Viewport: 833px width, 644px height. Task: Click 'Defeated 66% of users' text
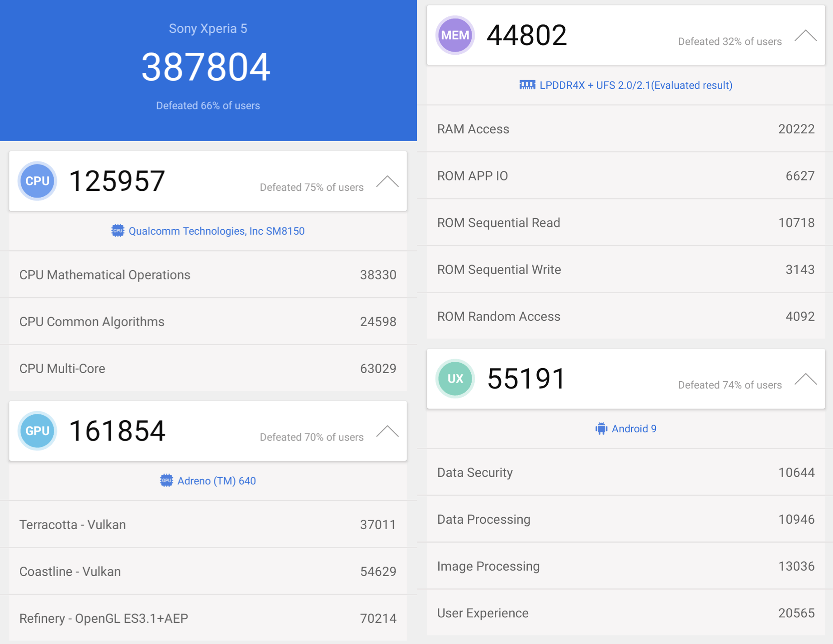[x=208, y=105]
